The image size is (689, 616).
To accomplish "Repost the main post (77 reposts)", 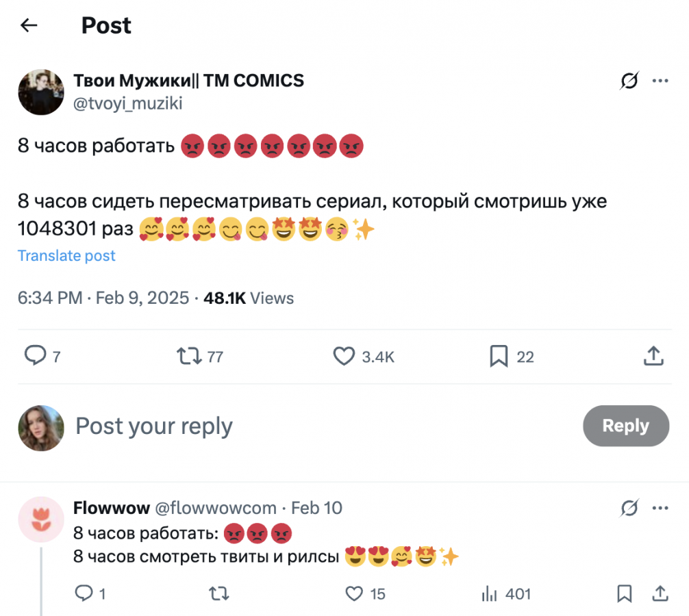I will point(188,356).
